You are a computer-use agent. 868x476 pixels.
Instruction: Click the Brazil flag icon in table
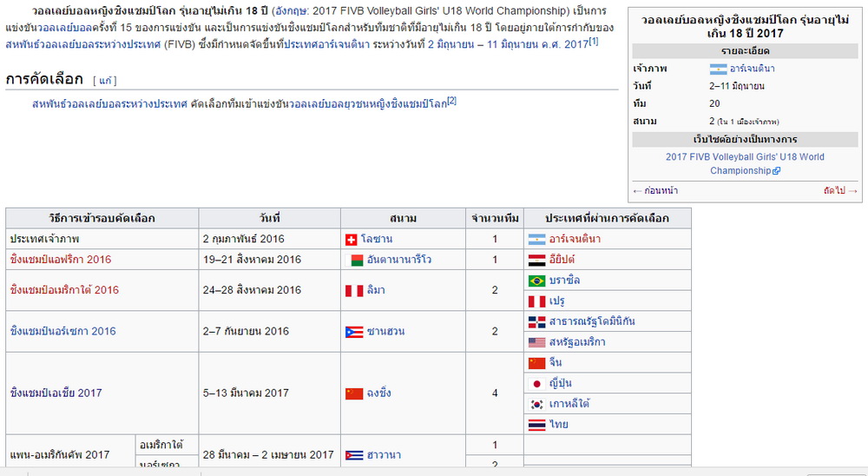(x=536, y=281)
